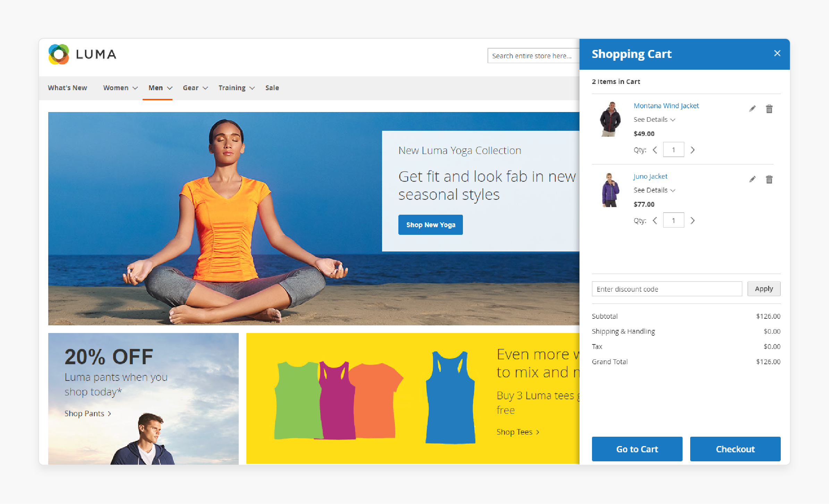
Task: Increase Montana Wind Jacket quantity
Action: [692, 150]
